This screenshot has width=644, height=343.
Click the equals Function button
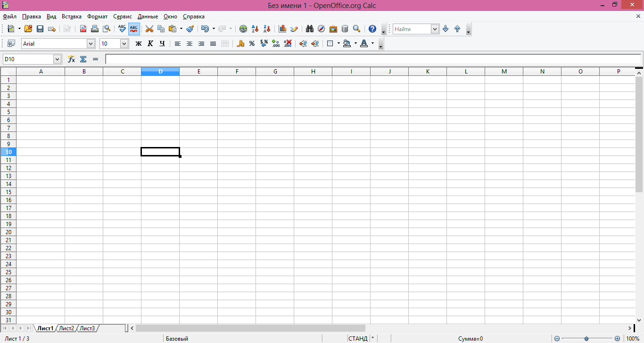coord(95,59)
